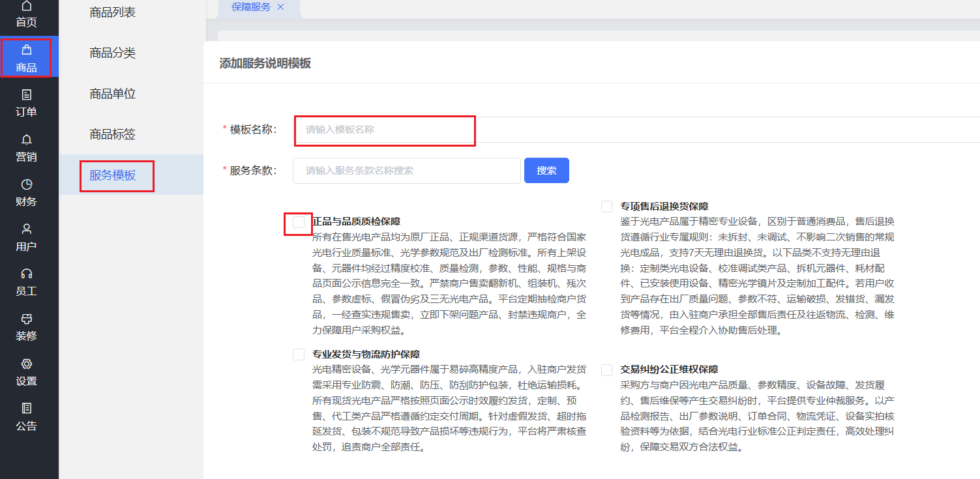Click the 设置 gear icon

click(x=26, y=364)
